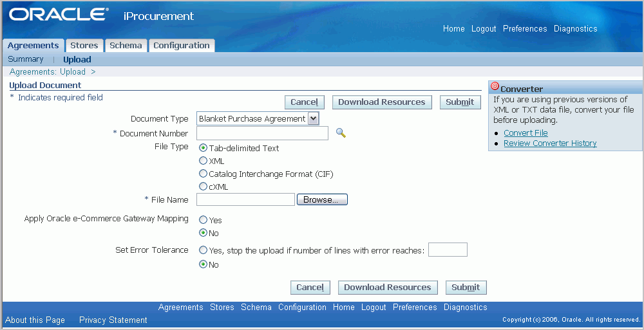Click the Converter panel title text
Screen dimensions: 644x330
(522, 89)
